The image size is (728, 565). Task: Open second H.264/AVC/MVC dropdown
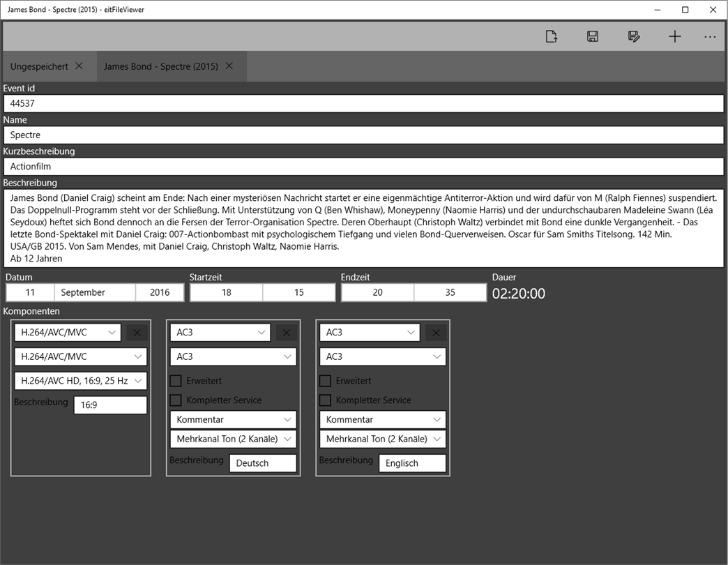point(81,356)
